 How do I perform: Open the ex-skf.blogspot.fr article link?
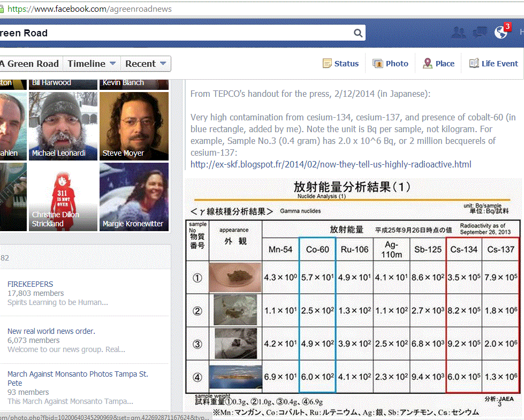click(331, 164)
